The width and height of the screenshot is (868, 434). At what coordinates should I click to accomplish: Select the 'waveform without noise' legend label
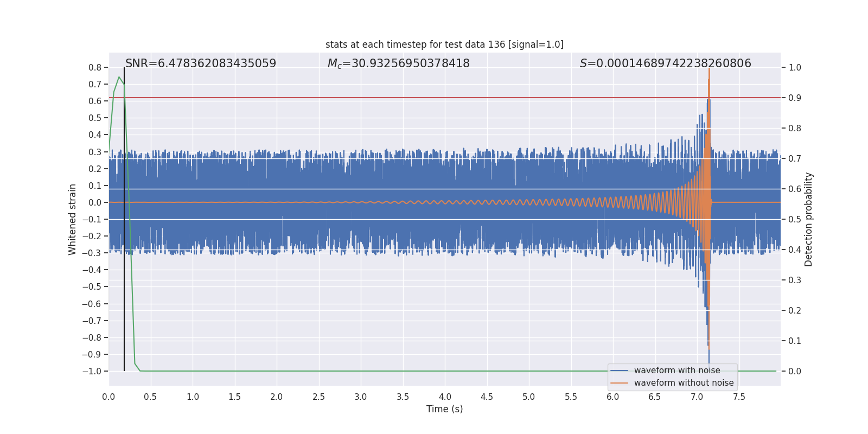[684, 383]
